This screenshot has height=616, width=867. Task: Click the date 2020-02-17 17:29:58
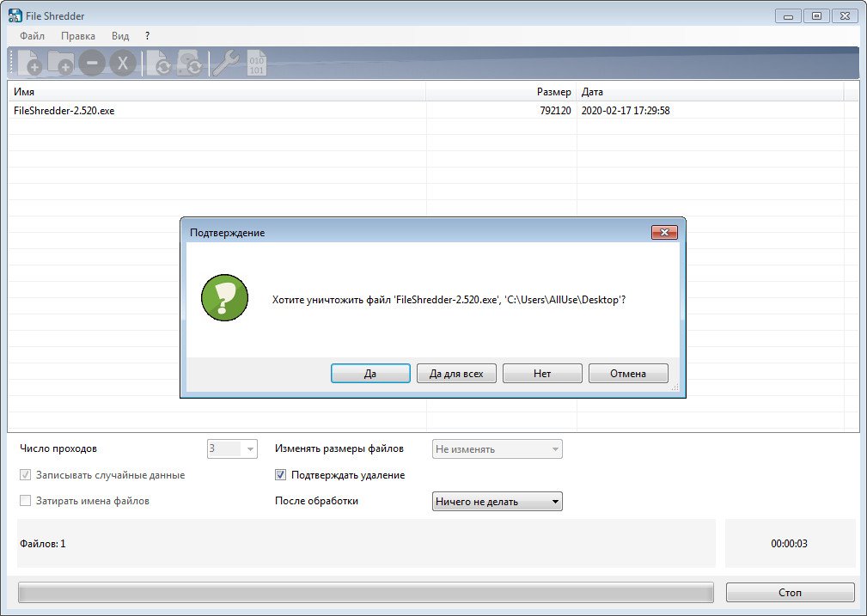pos(626,111)
